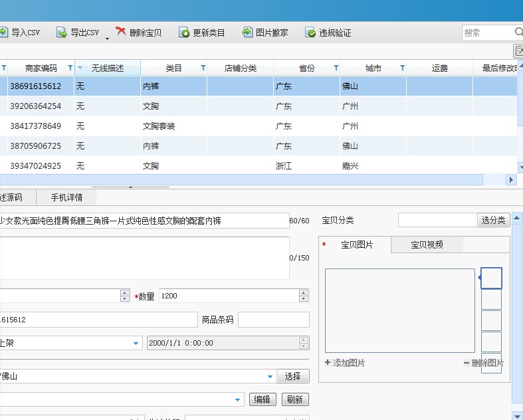Click the horizontal scrollbar right arrow
The image size is (523, 420).
(511, 180)
